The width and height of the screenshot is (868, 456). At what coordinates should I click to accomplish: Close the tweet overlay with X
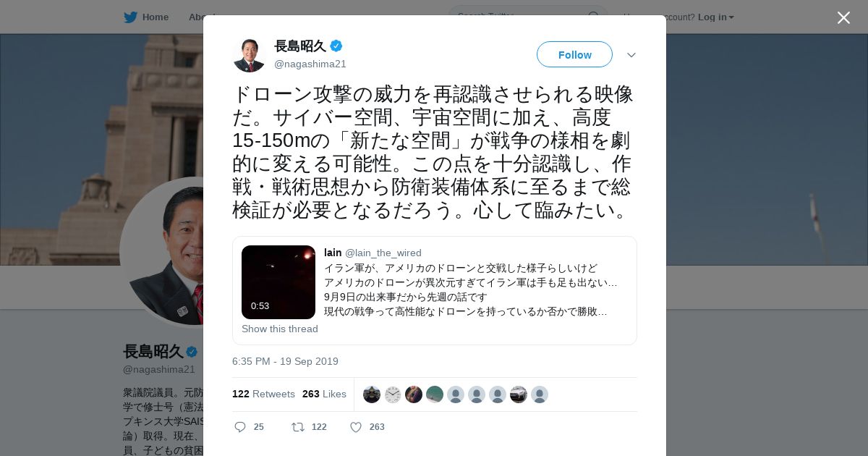coord(843,17)
